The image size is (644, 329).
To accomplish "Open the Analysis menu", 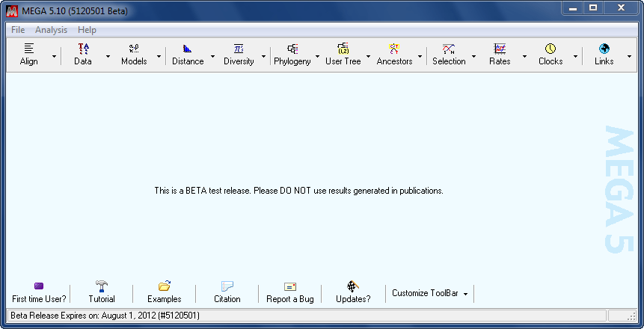I will click(x=52, y=30).
